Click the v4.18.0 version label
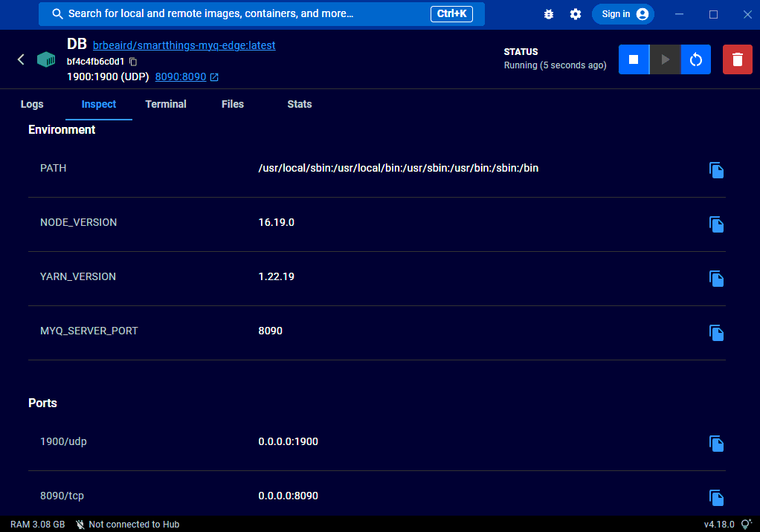Screen dimensions: 760x532 pyautogui.click(x=719, y=525)
